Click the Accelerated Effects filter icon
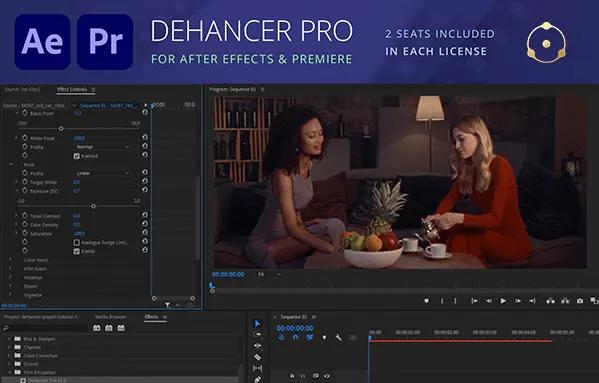 [x=97, y=328]
